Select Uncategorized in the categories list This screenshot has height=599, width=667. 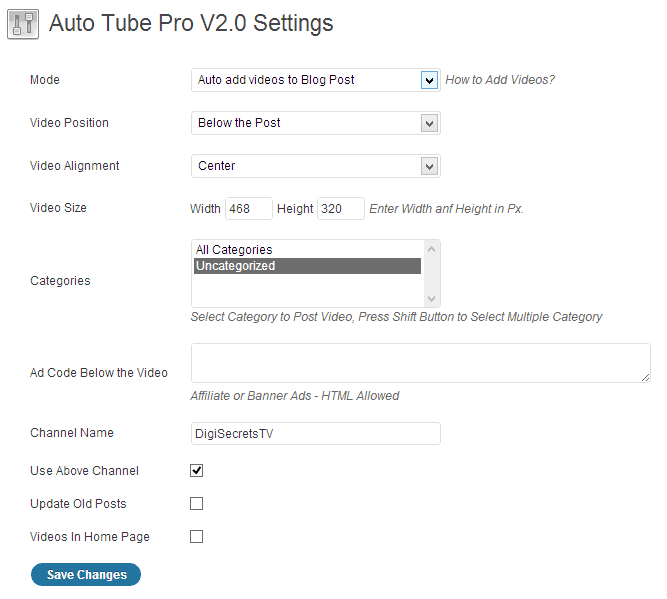click(236, 266)
